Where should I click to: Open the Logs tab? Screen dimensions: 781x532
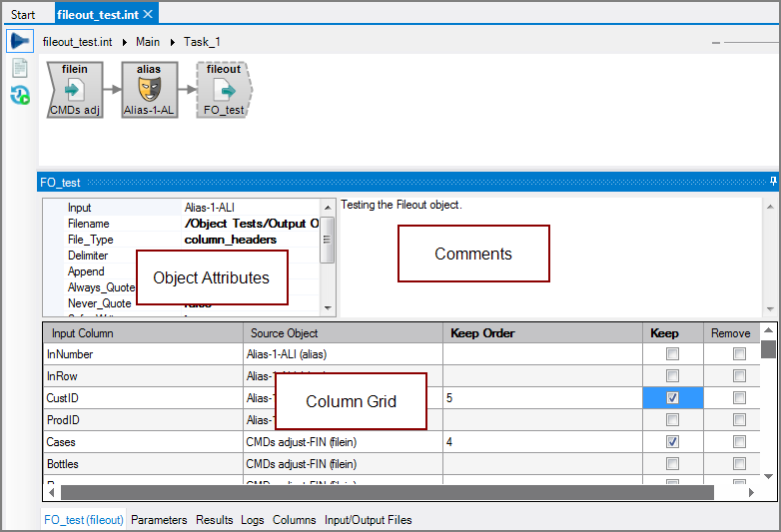(253, 520)
